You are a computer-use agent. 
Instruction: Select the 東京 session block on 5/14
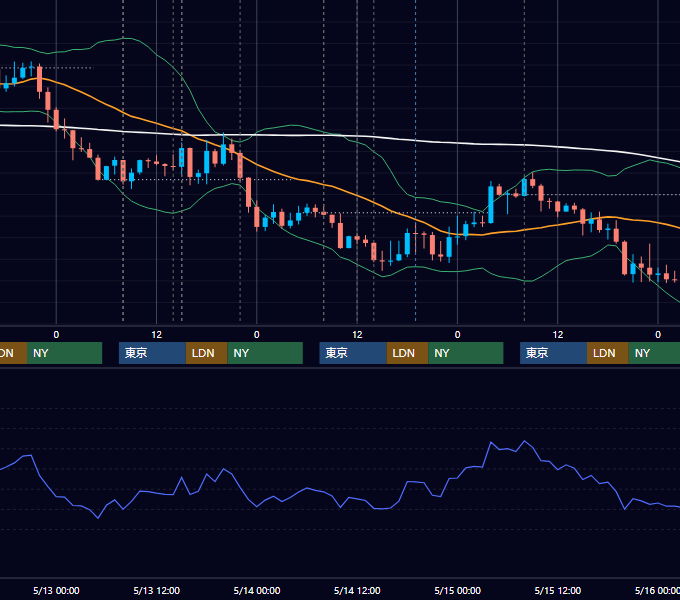(x=353, y=353)
